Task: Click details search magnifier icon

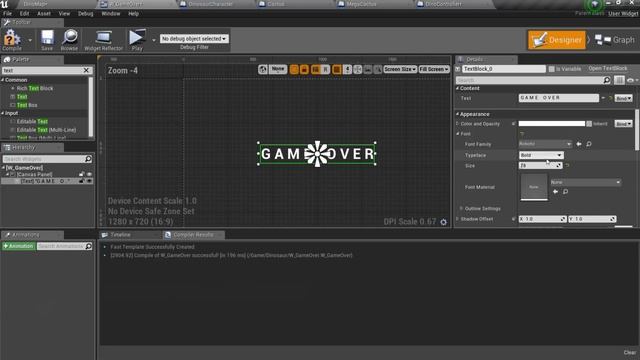Action: coord(607,80)
